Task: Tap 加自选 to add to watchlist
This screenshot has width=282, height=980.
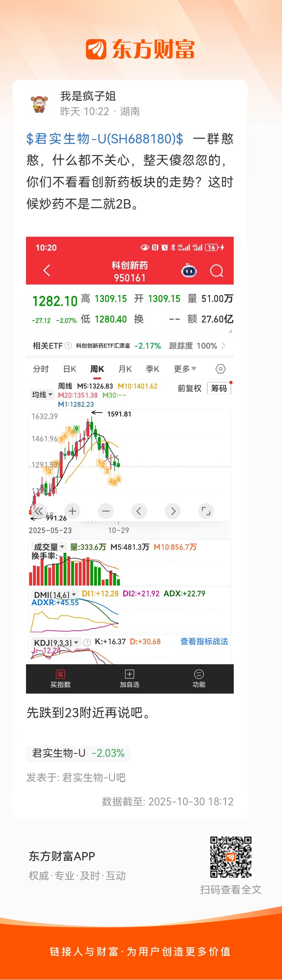Action: click(130, 679)
